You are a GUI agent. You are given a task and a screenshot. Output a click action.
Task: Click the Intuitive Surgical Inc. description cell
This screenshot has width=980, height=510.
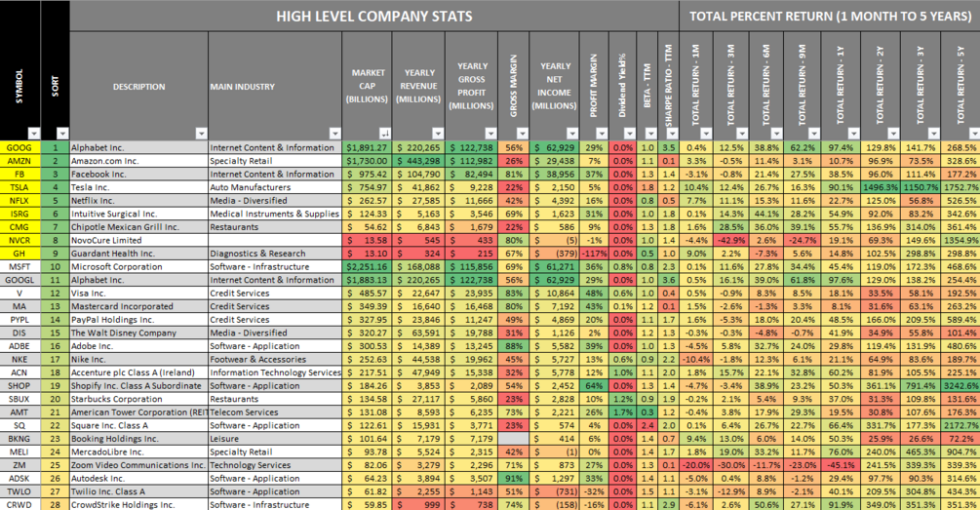coord(138,214)
